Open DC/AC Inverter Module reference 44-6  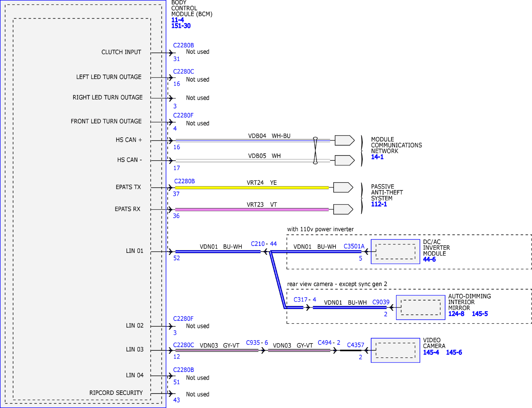click(x=429, y=259)
